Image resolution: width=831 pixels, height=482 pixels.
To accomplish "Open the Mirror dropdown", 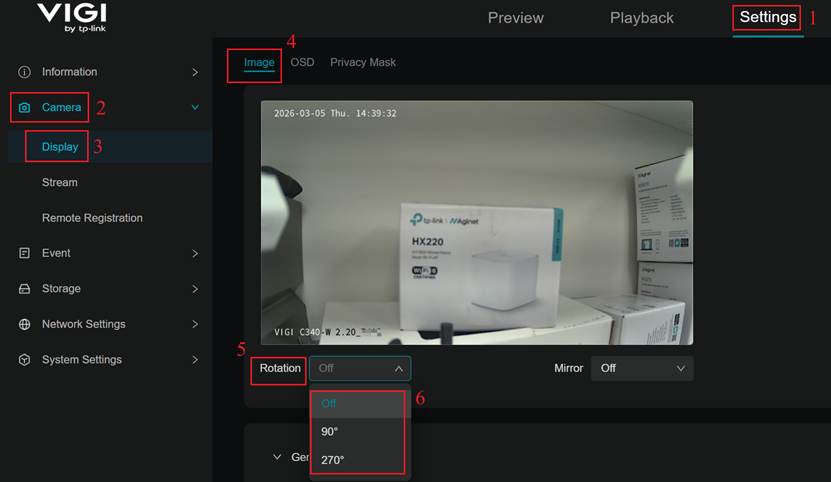I will (x=642, y=368).
